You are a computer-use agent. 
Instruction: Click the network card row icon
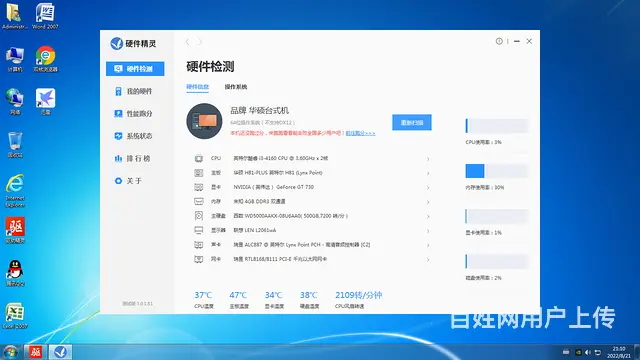pyautogui.click(x=199, y=259)
